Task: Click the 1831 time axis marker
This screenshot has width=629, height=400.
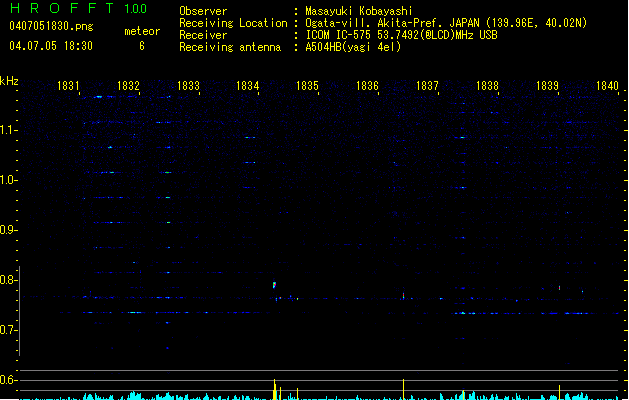Action: pos(68,86)
